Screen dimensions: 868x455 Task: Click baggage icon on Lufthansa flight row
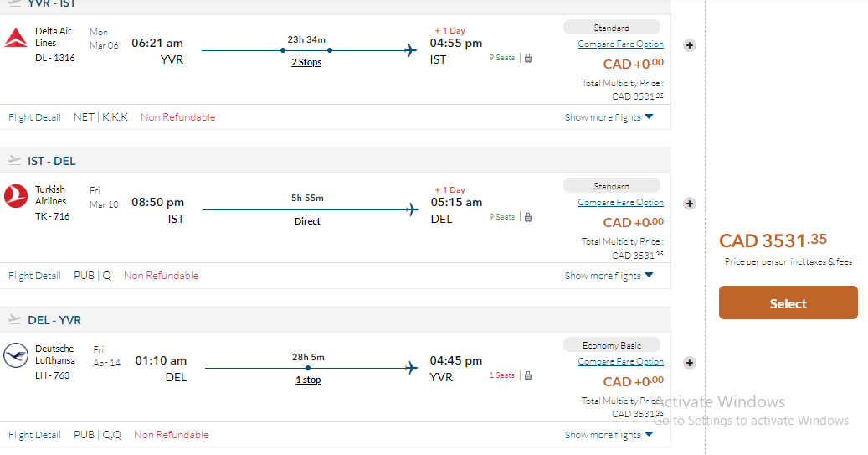pyautogui.click(x=528, y=375)
